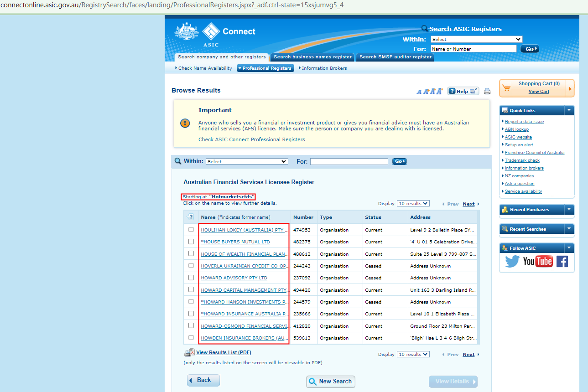Viewport: 588px width, 392px height.
Task: Expand the Recent Searches panel
Action: [568, 229]
